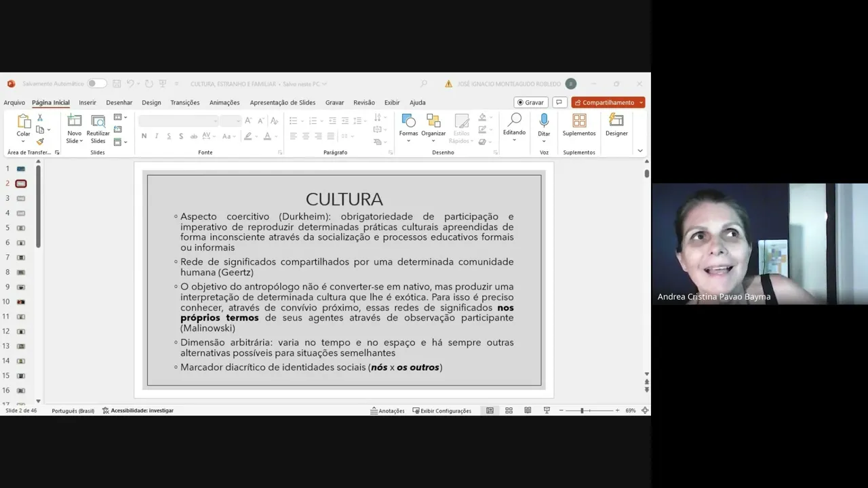Open the Ajuda tab
This screenshot has height=488, width=868.
[x=418, y=102]
